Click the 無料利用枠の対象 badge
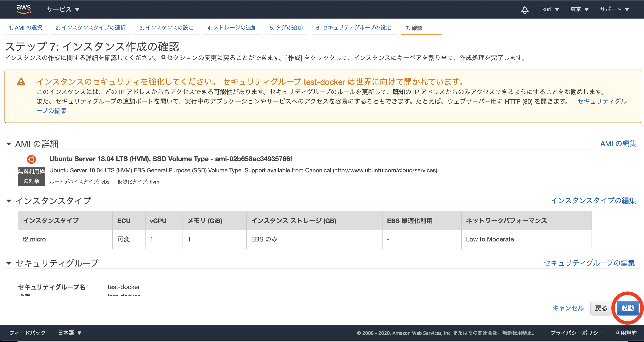644x342 pixels. click(x=31, y=177)
